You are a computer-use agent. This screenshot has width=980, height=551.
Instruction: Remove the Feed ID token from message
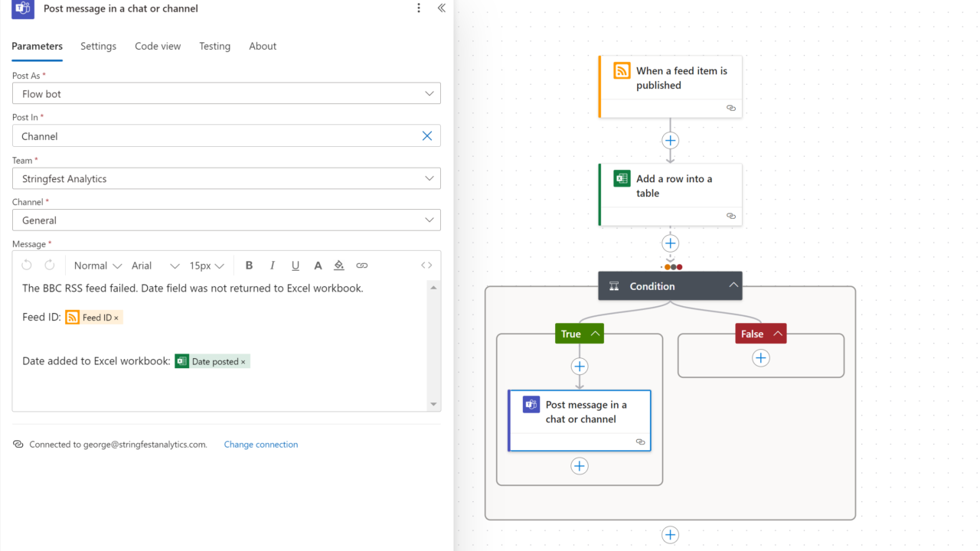click(x=116, y=318)
